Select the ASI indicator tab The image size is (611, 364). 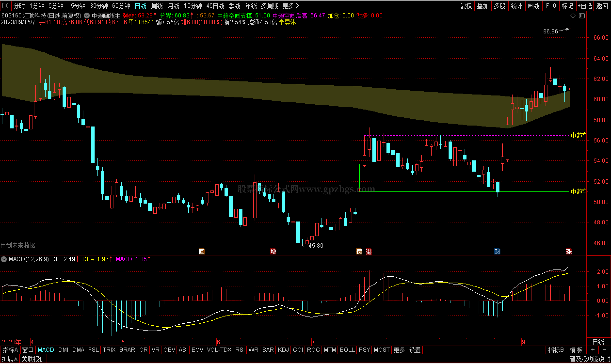(x=183, y=350)
